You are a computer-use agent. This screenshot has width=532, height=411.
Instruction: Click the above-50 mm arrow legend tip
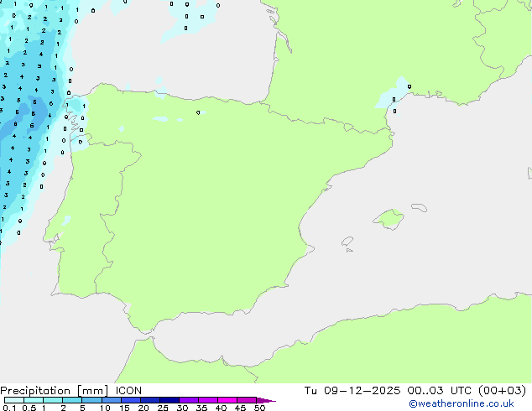coord(266,400)
